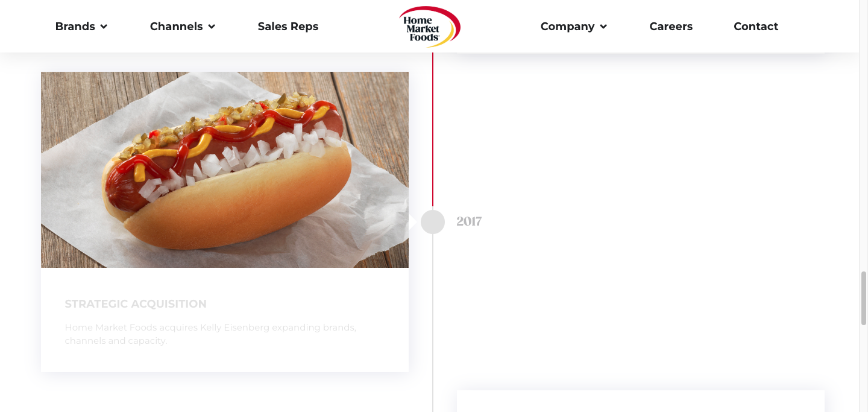Open the Channels dropdown arrow

pyautogui.click(x=212, y=27)
